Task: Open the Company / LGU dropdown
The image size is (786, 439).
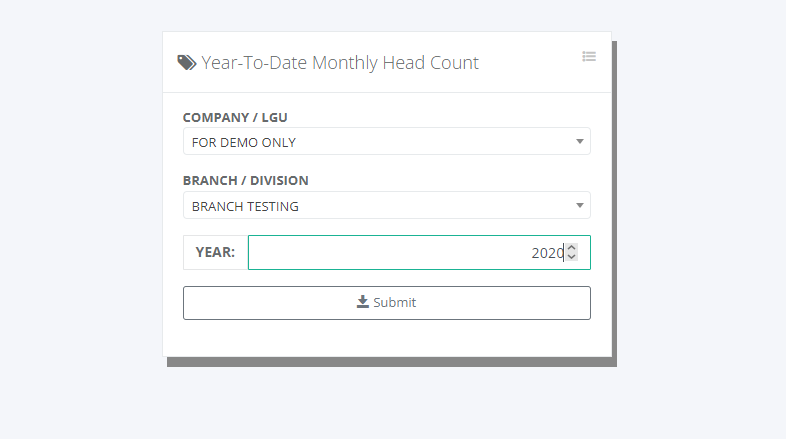Action: [386, 142]
